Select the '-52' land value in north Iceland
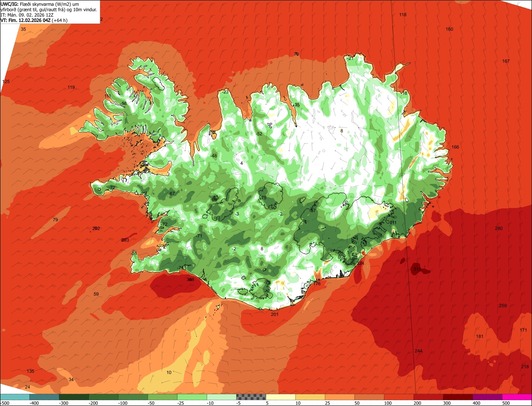The image size is (532, 406). coord(259,134)
